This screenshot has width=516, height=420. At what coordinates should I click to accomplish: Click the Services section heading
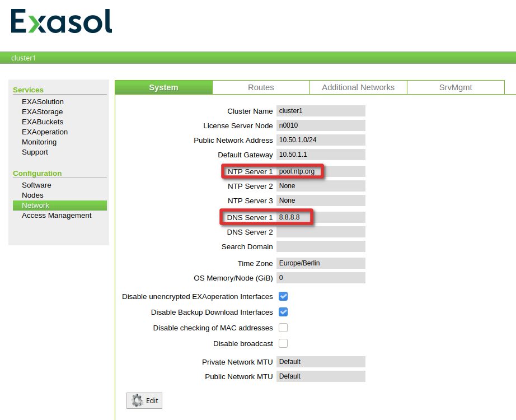[x=28, y=90]
